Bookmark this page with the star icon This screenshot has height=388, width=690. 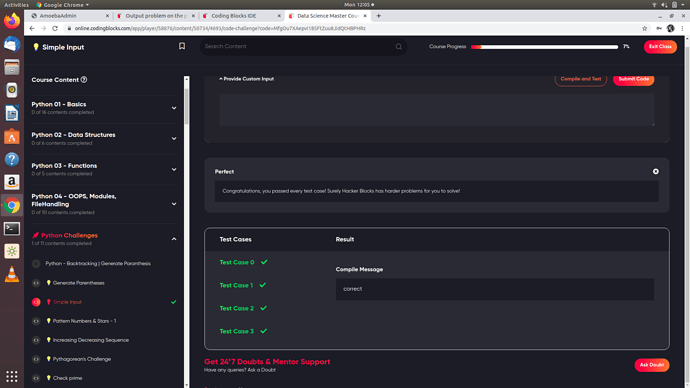[644, 28]
